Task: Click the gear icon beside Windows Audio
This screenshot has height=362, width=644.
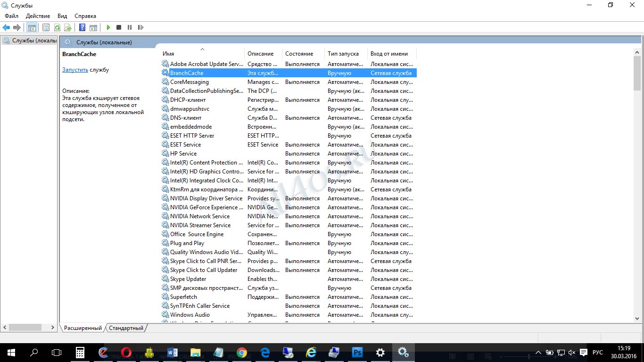Action: (165, 314)
